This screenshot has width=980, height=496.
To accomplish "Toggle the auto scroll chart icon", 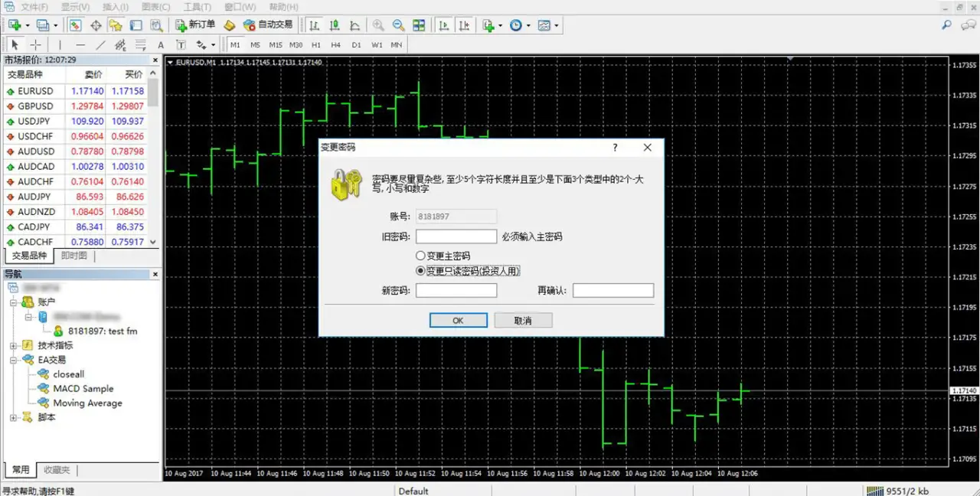I will [443, 25].
